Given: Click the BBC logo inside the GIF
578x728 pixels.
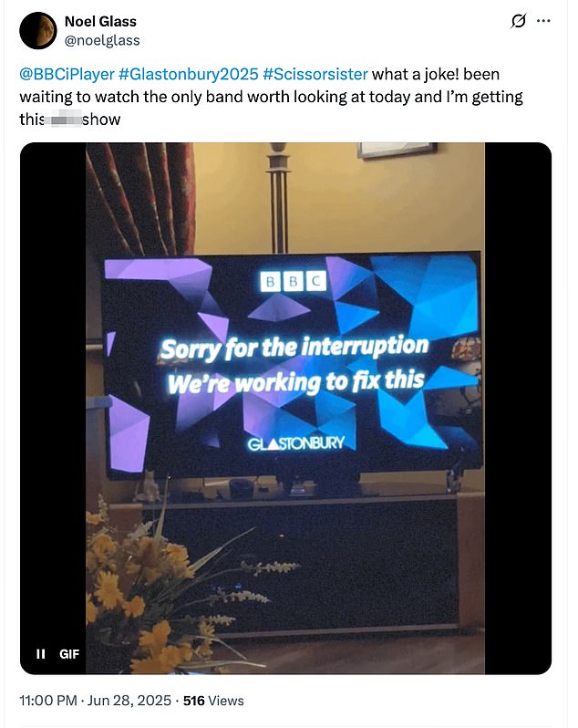Looking at the screenshot, I should [x=294, y=281].
